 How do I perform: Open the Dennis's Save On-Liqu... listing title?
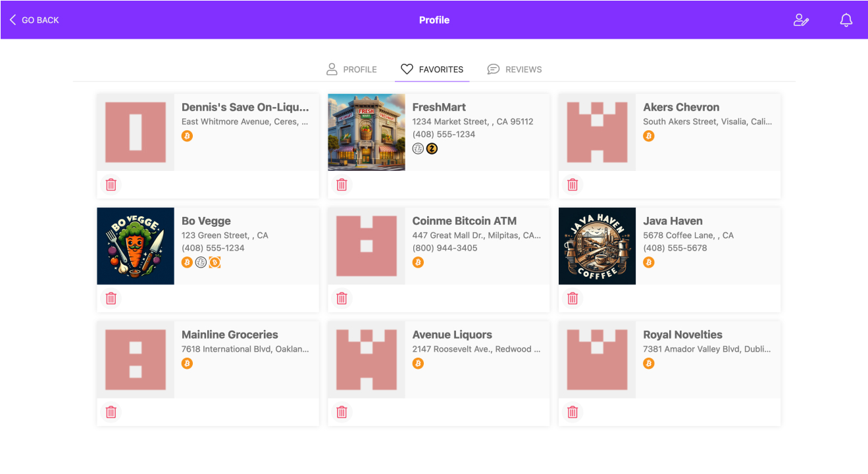coord(245,107)
